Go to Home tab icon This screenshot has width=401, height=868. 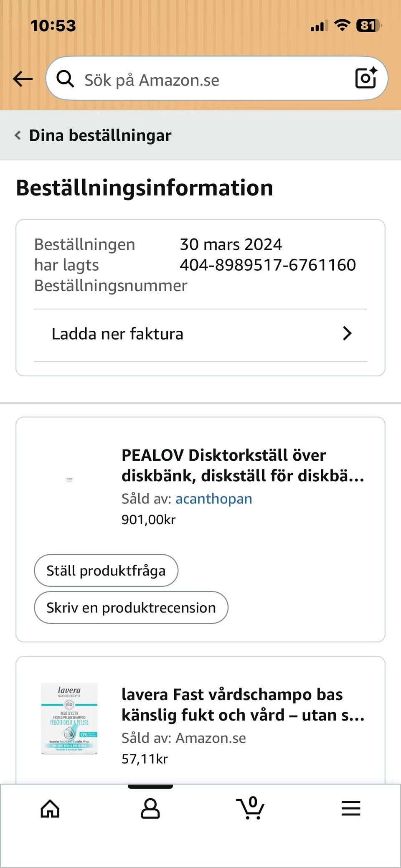coord(50,809)
